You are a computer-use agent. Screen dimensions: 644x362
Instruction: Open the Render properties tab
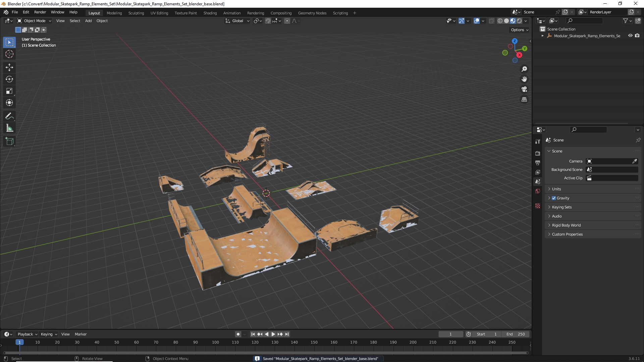tap(538, 153)
